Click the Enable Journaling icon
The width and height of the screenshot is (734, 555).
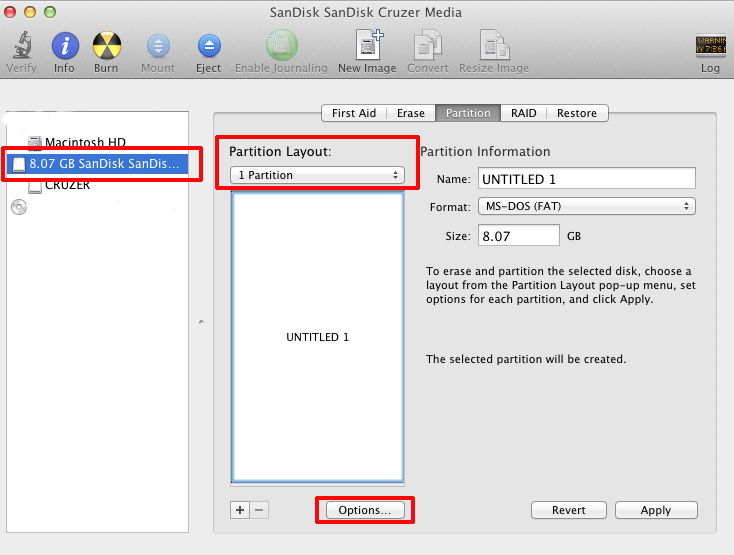click(282, 45)
